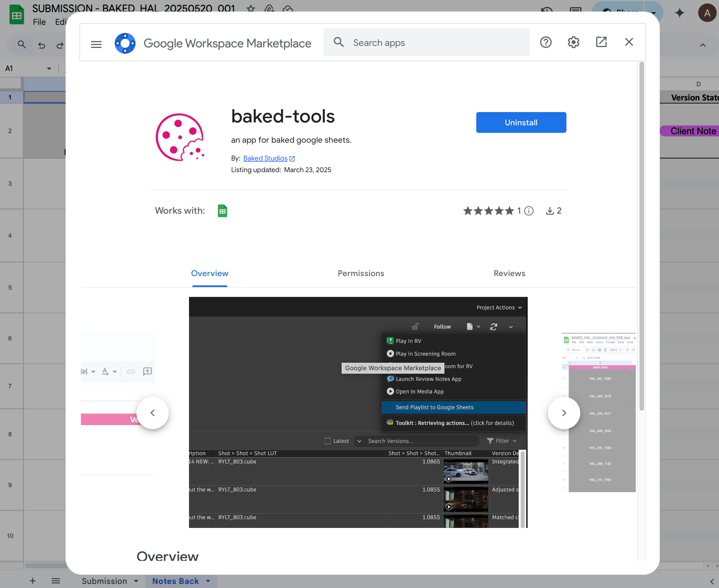The height and width of the screenshot is (588, 719).
Task: Open Marketplace in new window icon
Action: pos(601,42)
